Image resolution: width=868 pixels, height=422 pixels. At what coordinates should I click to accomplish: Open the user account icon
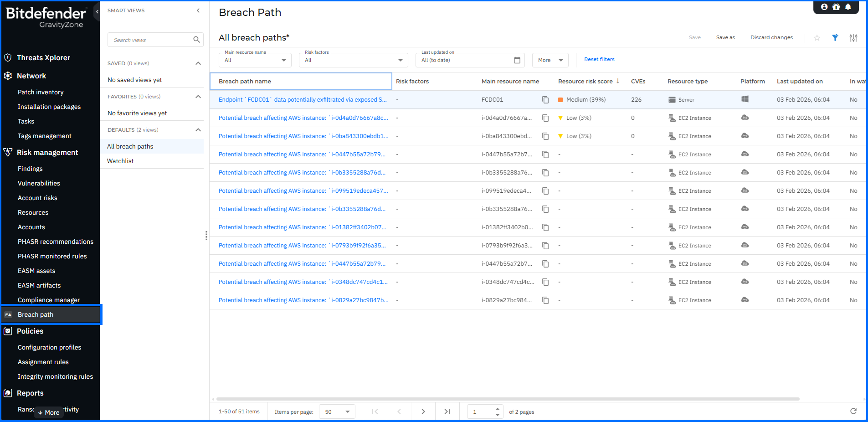[824, 7]
